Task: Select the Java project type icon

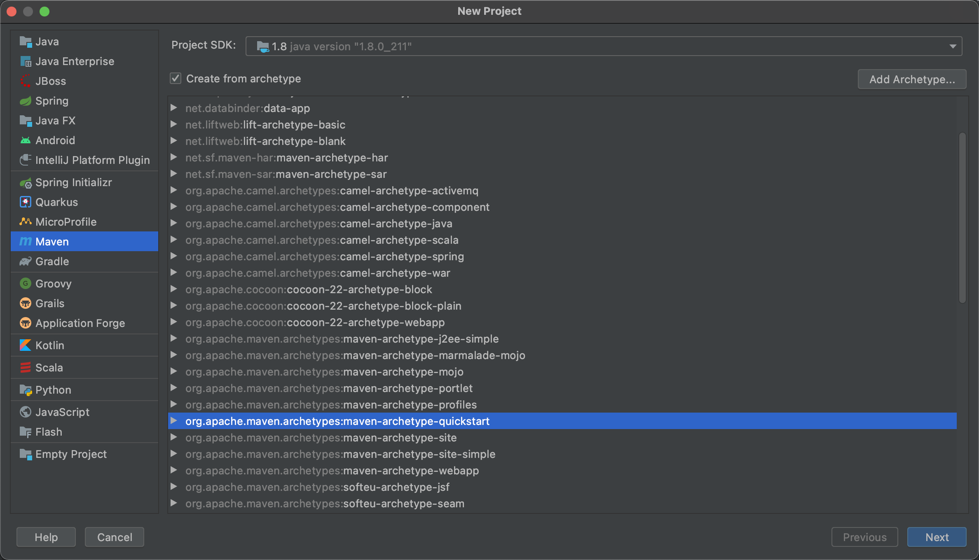Action: point(26,42)
